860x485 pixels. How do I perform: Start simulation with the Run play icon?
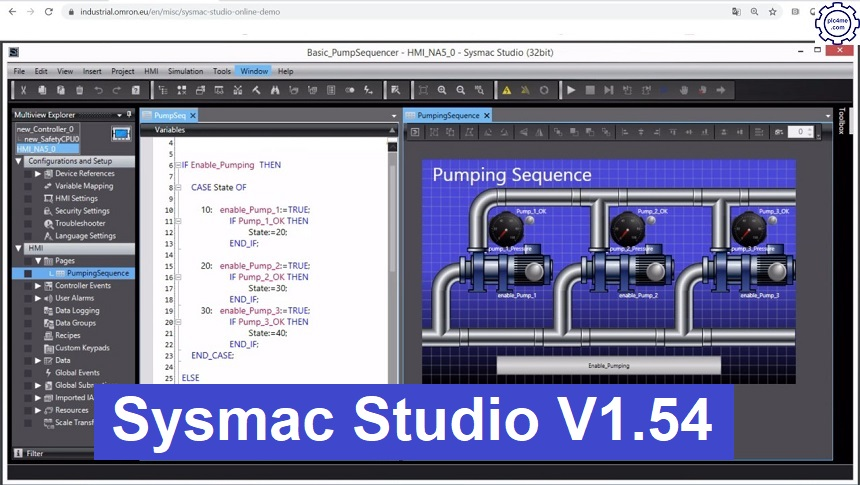[x=571, y=90]
